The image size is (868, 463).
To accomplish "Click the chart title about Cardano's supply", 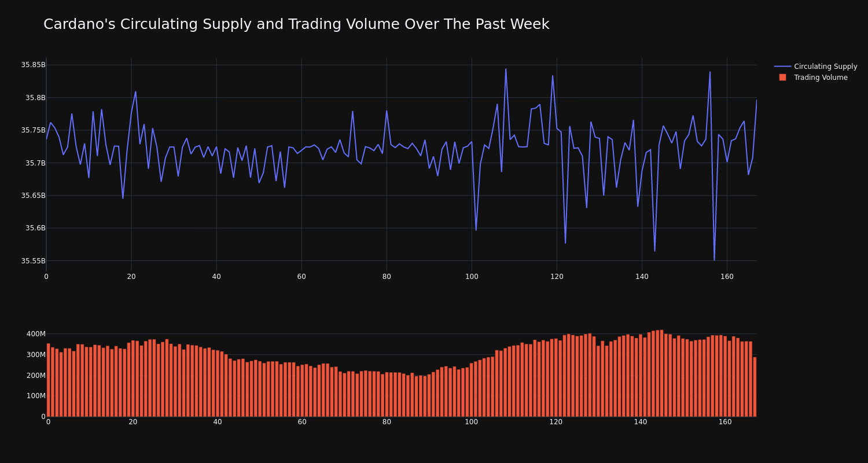I will pos(296,24).
